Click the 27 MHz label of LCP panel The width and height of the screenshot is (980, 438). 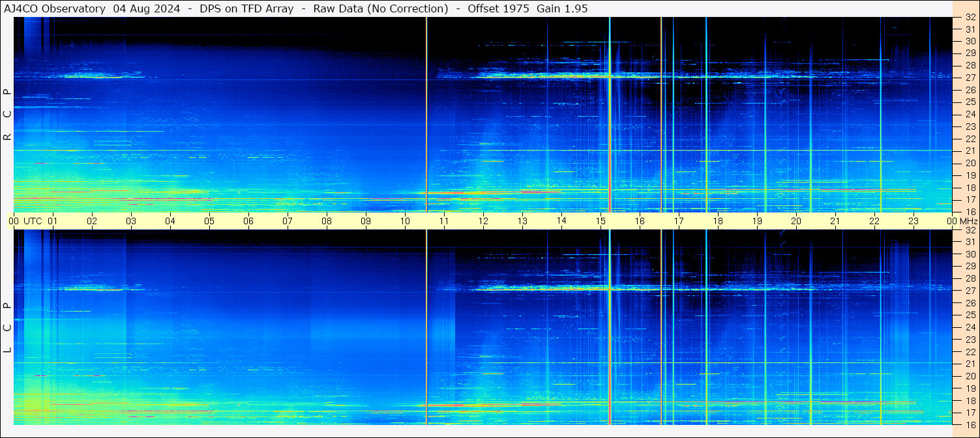[x=970, y=291]
